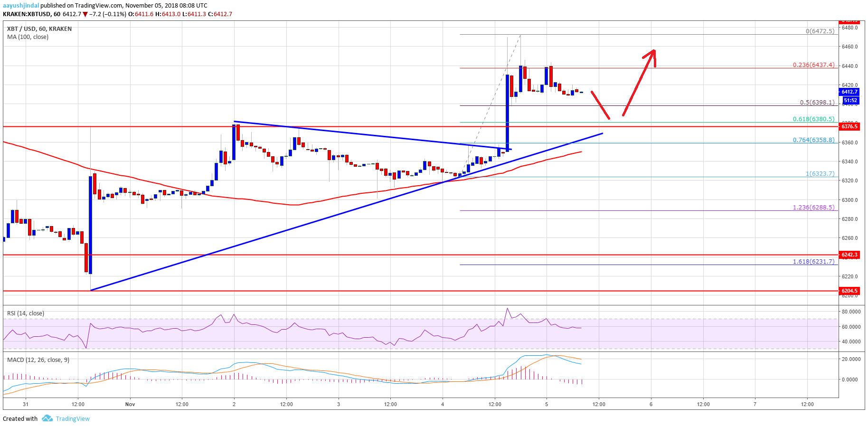Click the 31 date label on time axis
The width and height of the screenshot is (868, 427).
tap(26, 405)
